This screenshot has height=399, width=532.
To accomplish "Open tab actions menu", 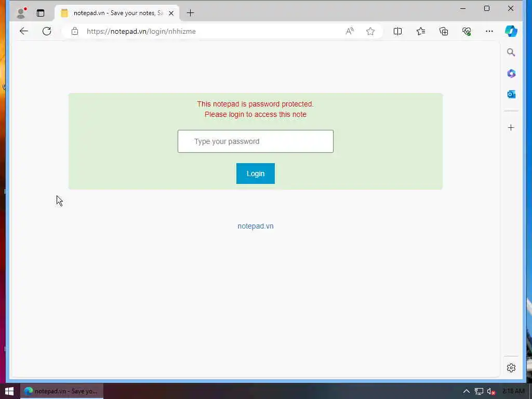I will point(41,13).
